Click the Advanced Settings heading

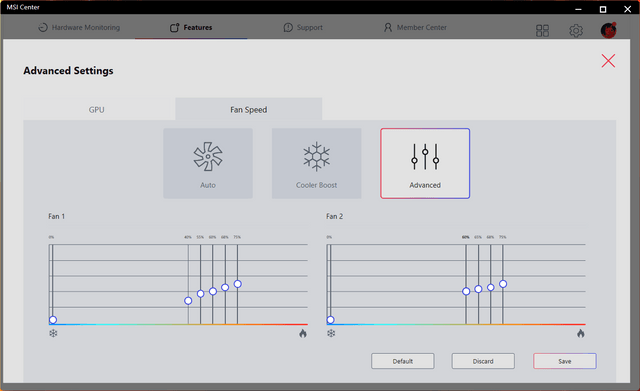tap(68, 71)
